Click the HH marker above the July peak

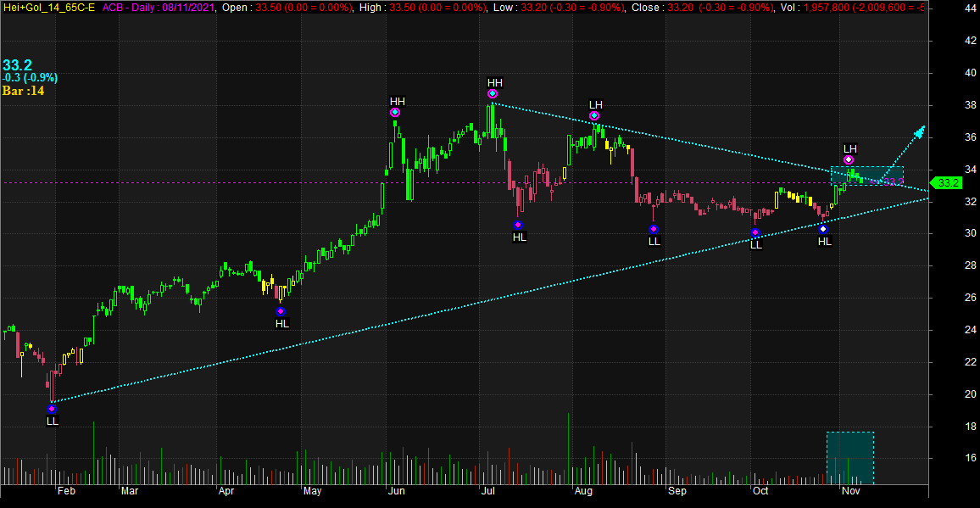tap(493, 93)
